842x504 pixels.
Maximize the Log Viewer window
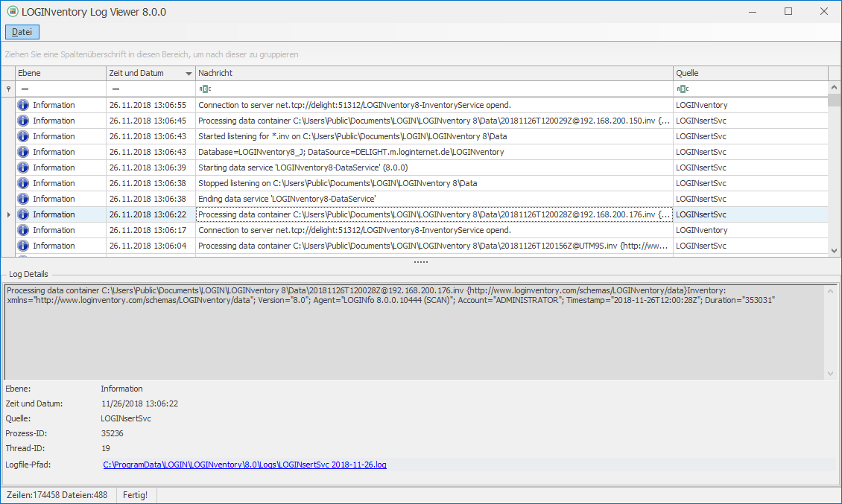coord(788,11)
